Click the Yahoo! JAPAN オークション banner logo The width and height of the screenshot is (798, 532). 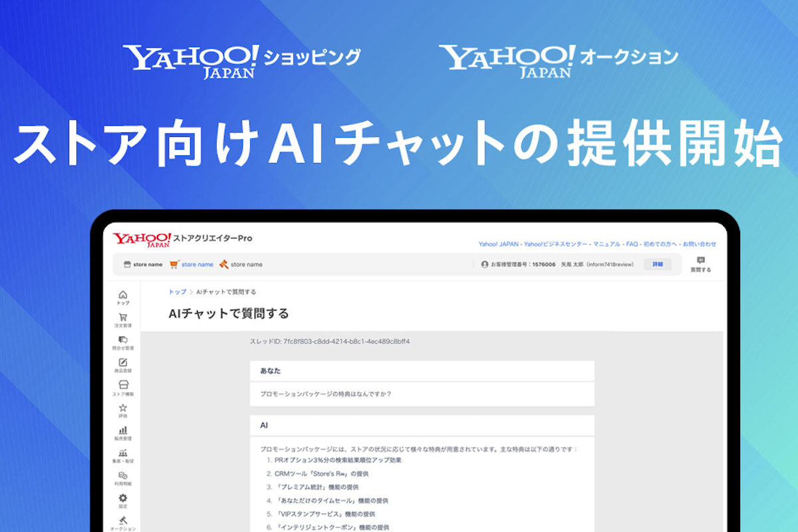click(x=559, y=61)
